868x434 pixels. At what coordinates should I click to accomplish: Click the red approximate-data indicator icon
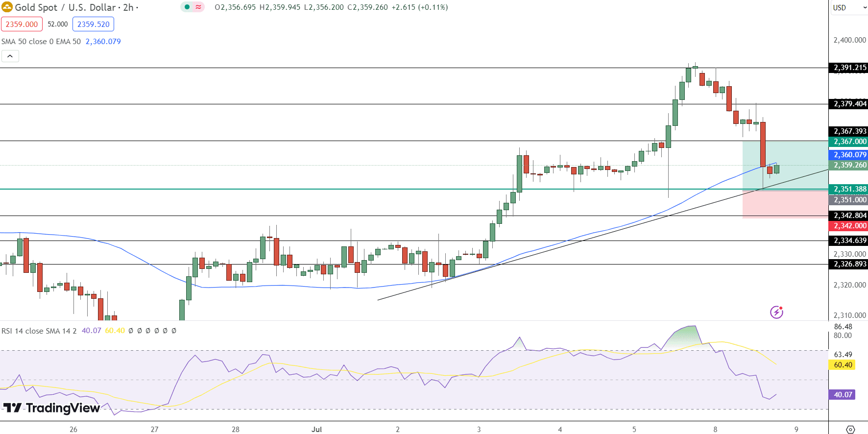[198, 7]
